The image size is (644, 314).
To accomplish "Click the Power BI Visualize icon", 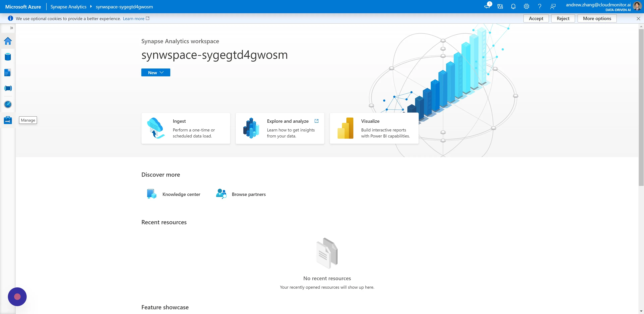I will (x=345, y=128).
